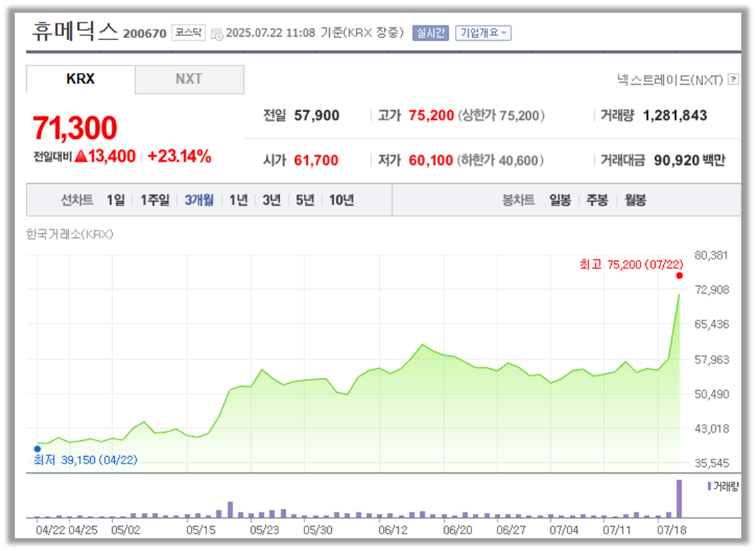Click the +23.14% change percentage

click(180, 156)
